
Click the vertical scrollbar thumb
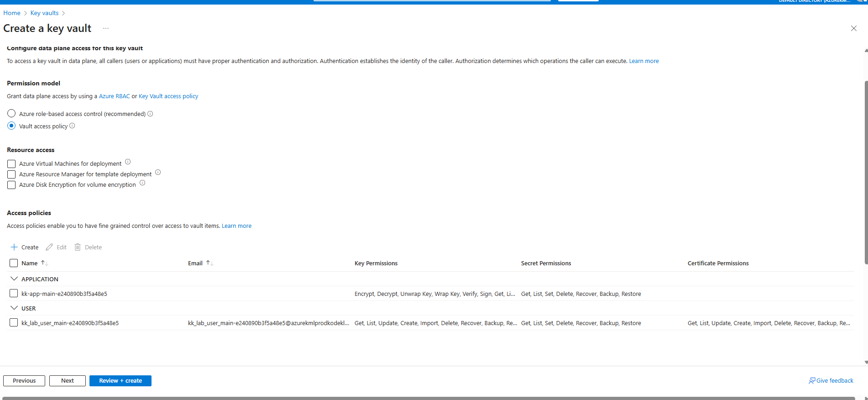click(x=866, y=173)
